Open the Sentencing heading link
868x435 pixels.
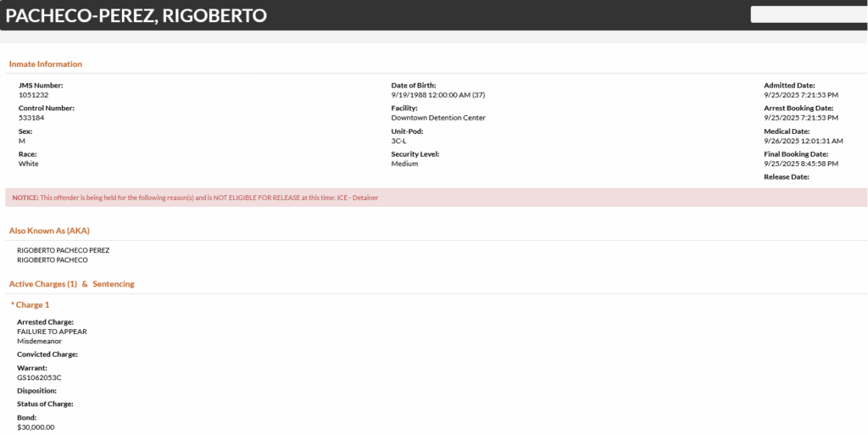[x=114, y=284]
